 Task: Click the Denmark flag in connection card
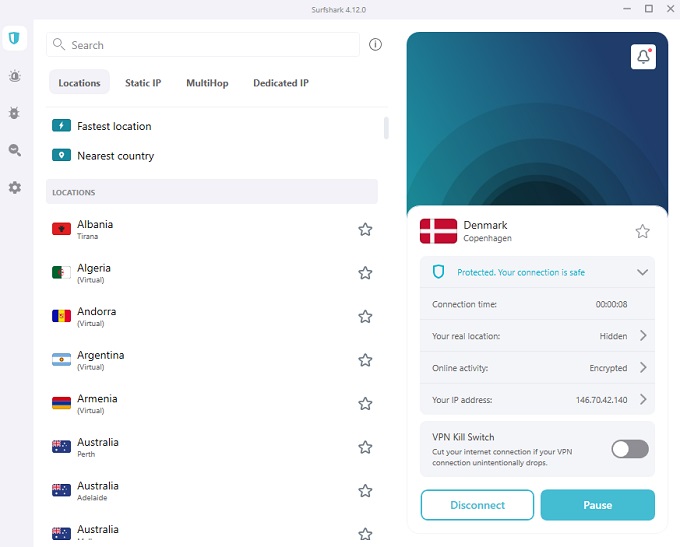pos(438,231)
